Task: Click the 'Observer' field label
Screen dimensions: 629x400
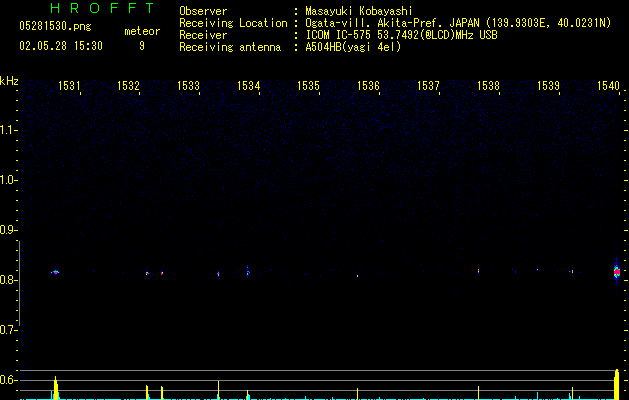Action: 203,11
